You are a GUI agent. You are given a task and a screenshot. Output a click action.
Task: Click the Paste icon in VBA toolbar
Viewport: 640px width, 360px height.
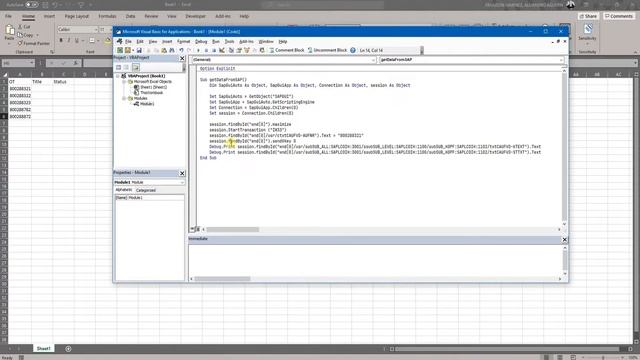click(x=164, y=50)
